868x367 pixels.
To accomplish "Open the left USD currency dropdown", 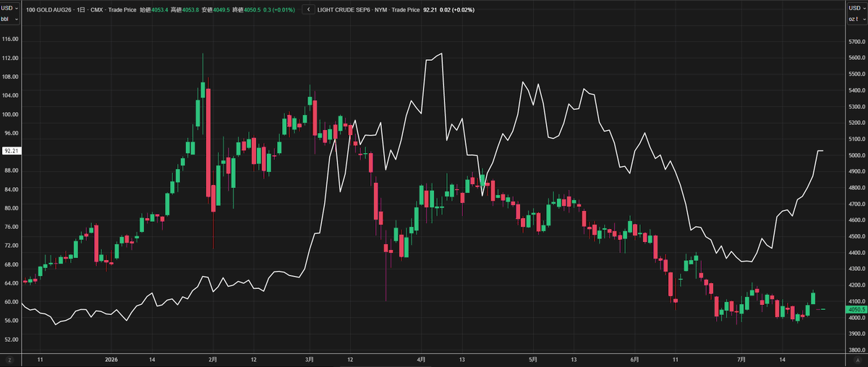I will tap(10, 7).
